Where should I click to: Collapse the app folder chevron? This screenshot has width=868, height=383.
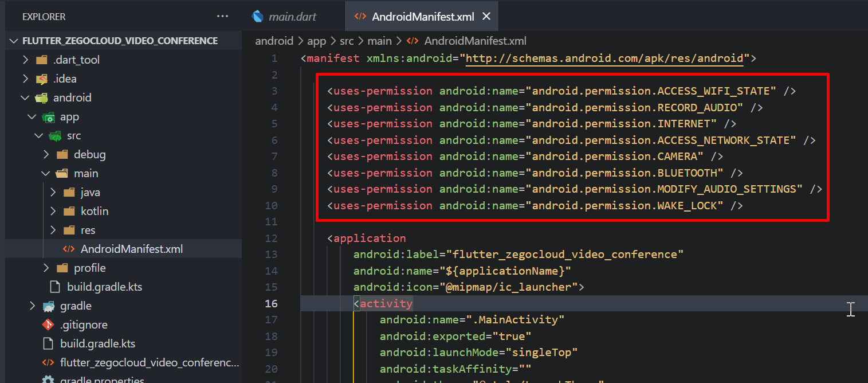tap(32, 116)
